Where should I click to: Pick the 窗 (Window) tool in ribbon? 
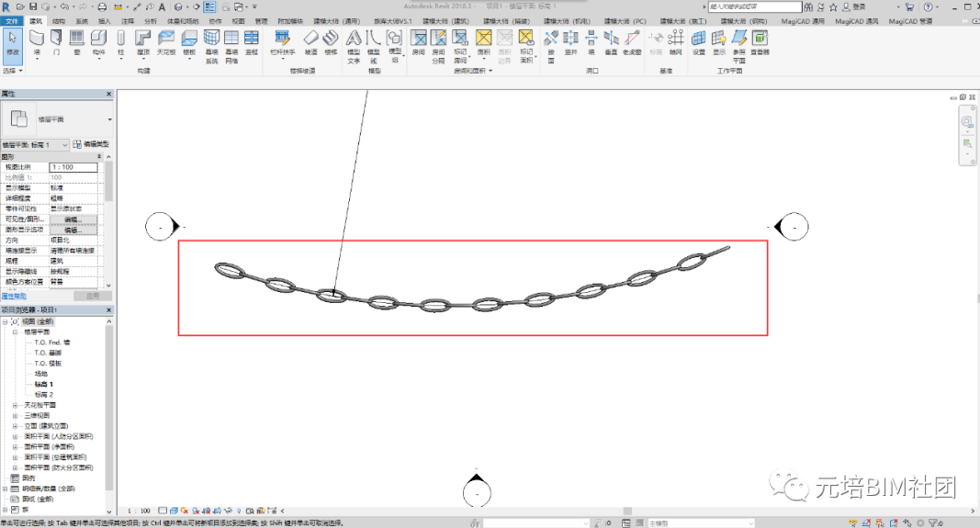click(77, 43)
